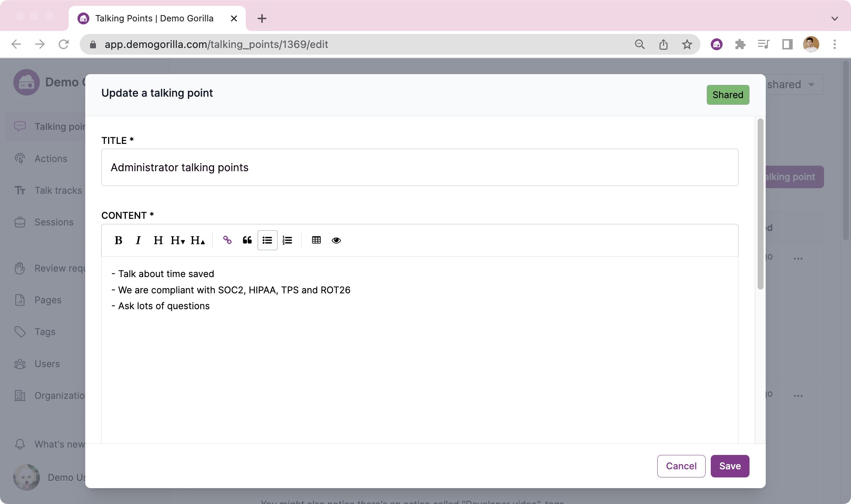Open Chrome's three-dot menu

(x=834, y=44)
